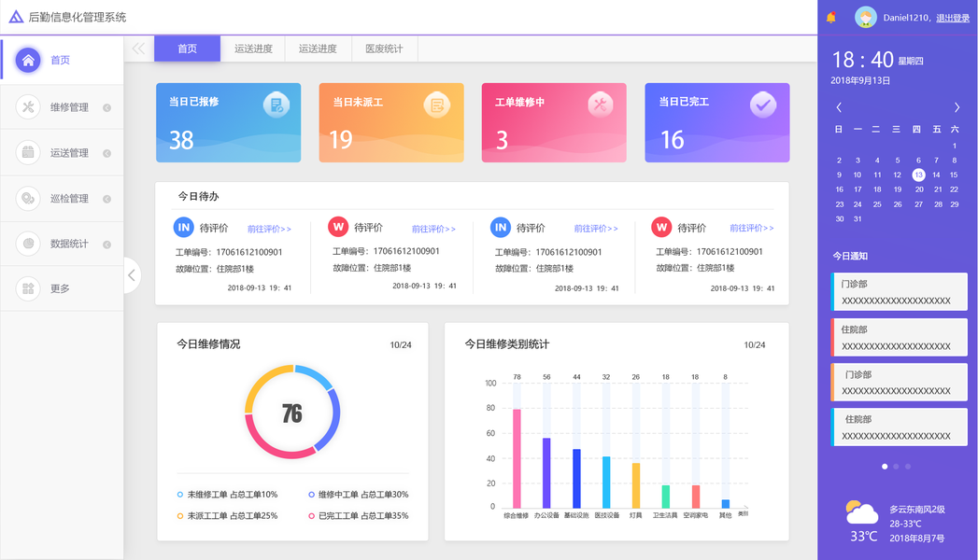Screen dimensions: 978x560
Task: Click the 76 total in donut chart
Action: point(291,413)
